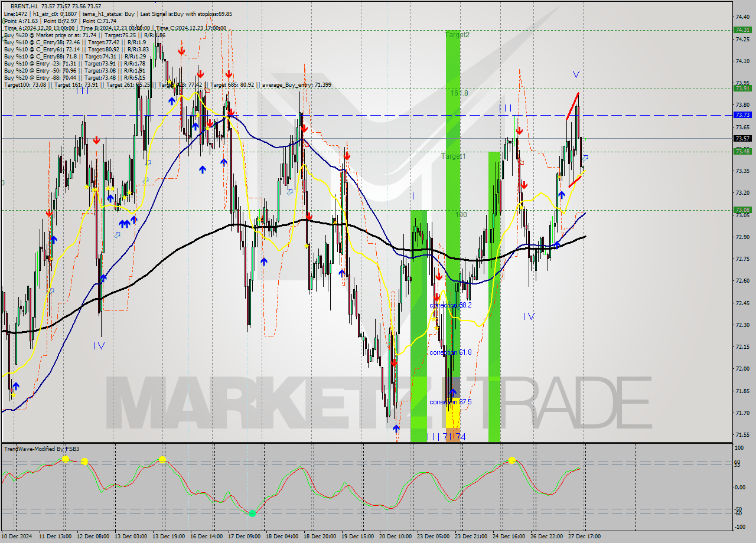Screen dimensions: 756x543
Task: Select the dark 73.73 price level tag
Action: (x=742, y=115)
